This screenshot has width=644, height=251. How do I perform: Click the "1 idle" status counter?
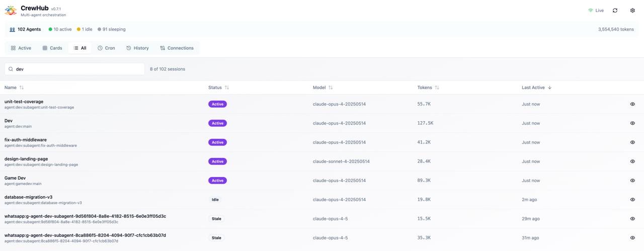(85, 29)
